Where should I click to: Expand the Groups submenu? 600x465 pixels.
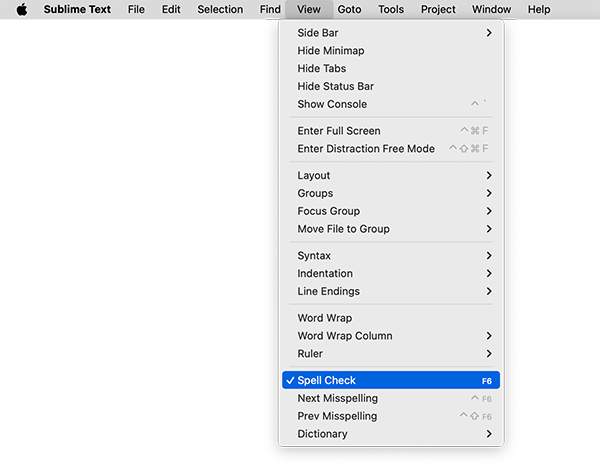click(391, 193)
